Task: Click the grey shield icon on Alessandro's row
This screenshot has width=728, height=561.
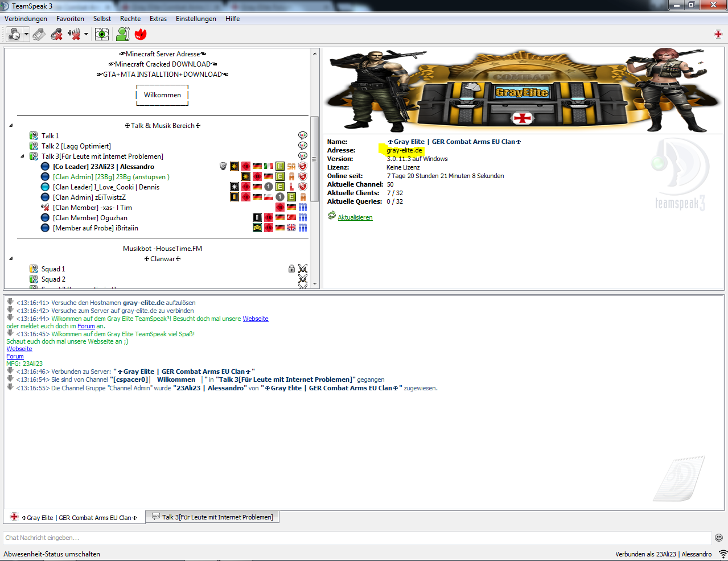Action: click(223, 166)
